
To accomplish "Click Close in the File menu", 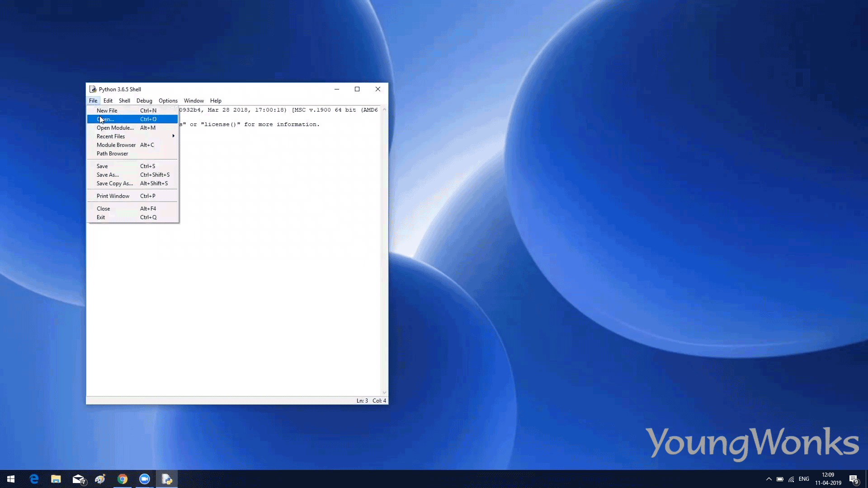I will [x=132, y=209].
